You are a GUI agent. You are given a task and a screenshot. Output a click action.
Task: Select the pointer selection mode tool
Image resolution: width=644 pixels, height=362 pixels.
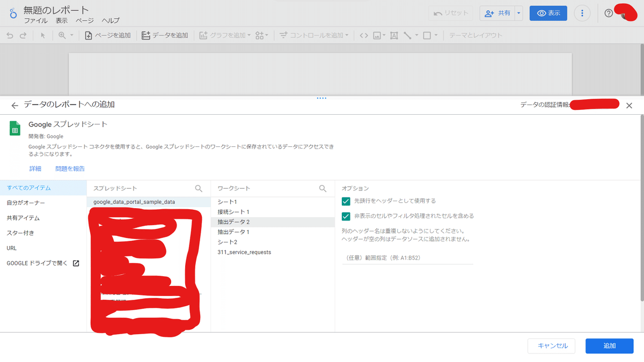43,35
